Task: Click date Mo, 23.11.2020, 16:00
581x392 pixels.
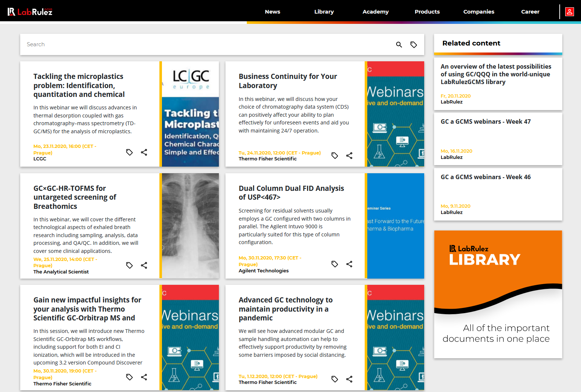Action: (x=65, y=149)
